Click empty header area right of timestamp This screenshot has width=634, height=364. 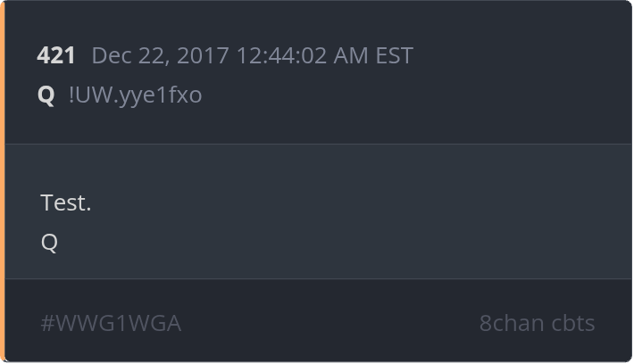click(521, 55)
